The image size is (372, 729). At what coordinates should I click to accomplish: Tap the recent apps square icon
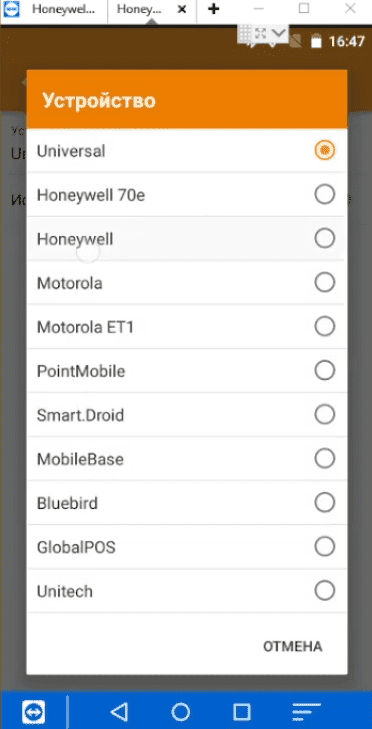point(241,711)
